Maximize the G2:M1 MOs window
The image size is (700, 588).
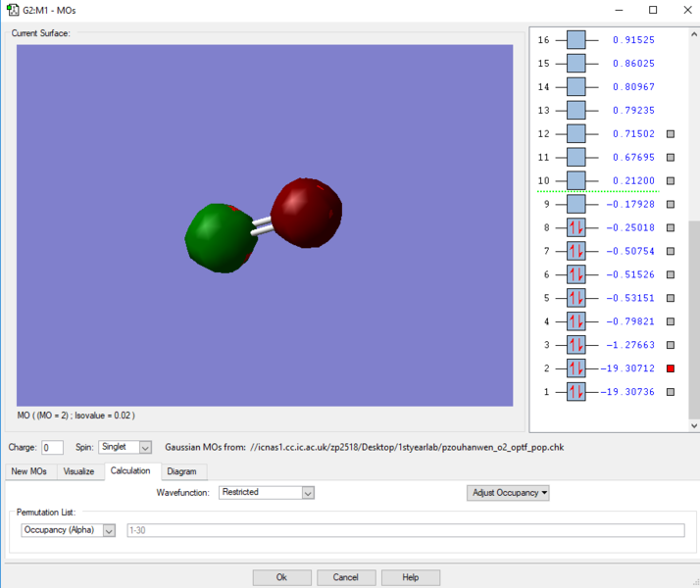[x=653, y=10]
